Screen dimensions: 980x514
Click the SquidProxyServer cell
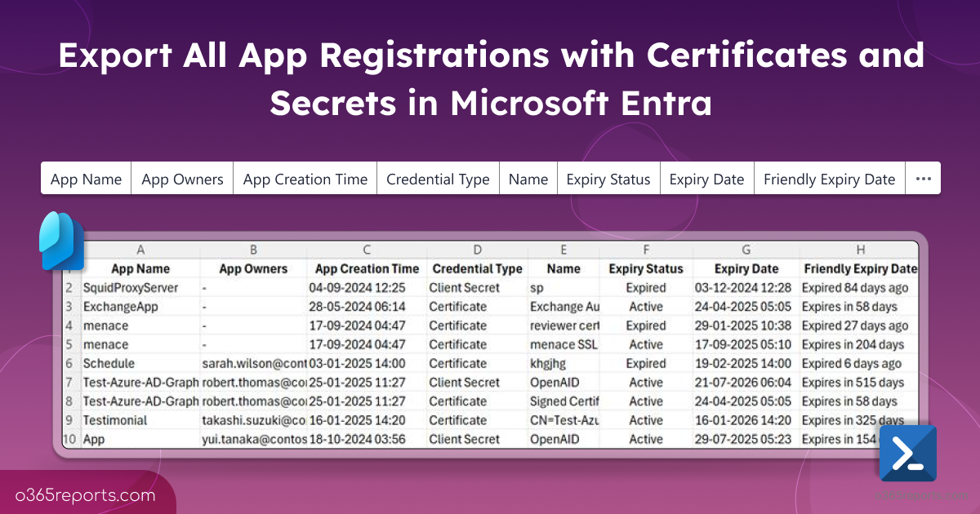pyautogui.click(x=131, y=288)
